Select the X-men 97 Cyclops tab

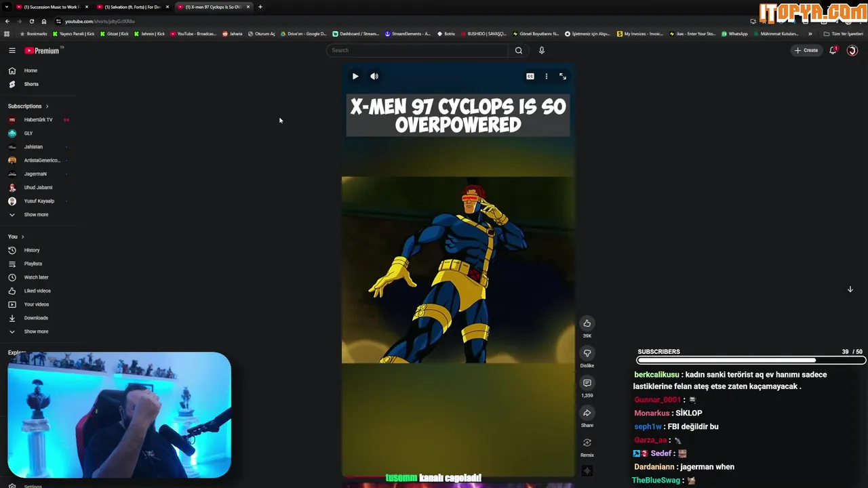click(212, 7)
